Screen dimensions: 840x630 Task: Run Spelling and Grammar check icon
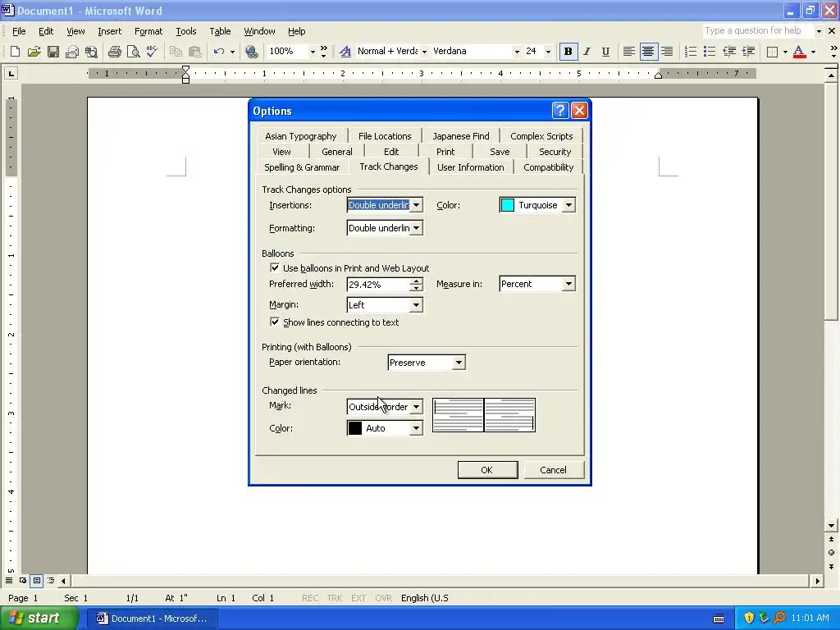click(152, 52)
